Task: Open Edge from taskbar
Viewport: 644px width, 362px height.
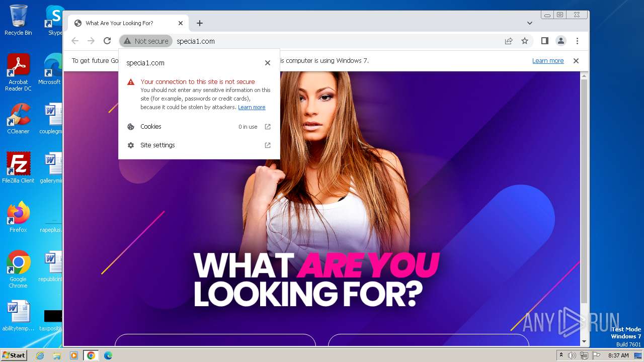Action: click(108, 355)
